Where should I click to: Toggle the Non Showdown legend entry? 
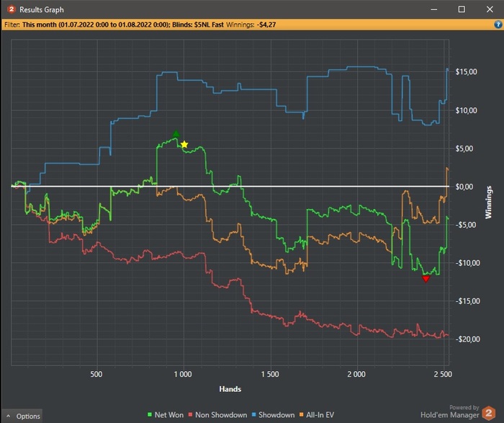[x=217, y=415]
